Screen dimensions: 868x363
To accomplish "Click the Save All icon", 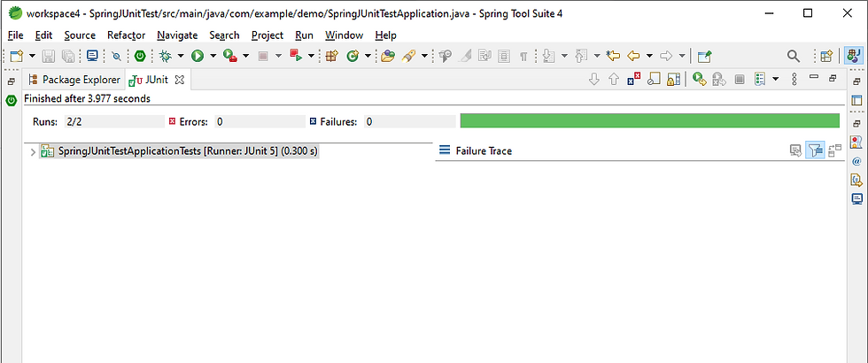I will pyautogui.click(x=68, y=56).
